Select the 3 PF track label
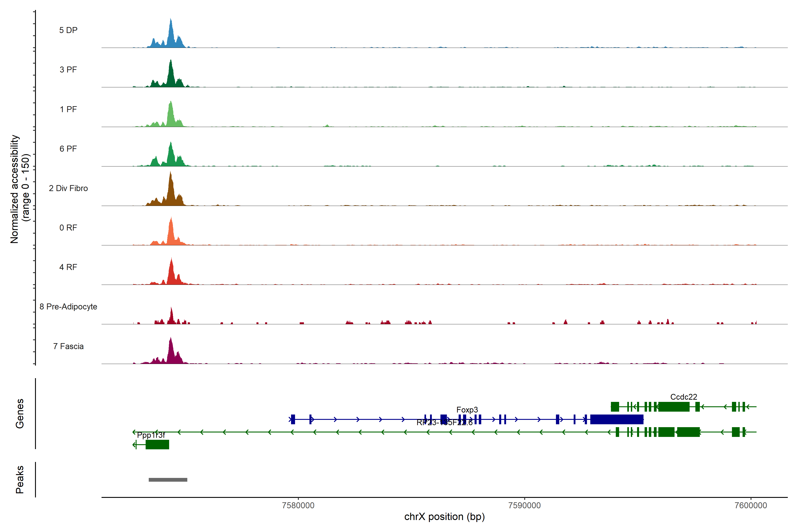This screenshot has height=532, width=798. (x=68, y=70)
